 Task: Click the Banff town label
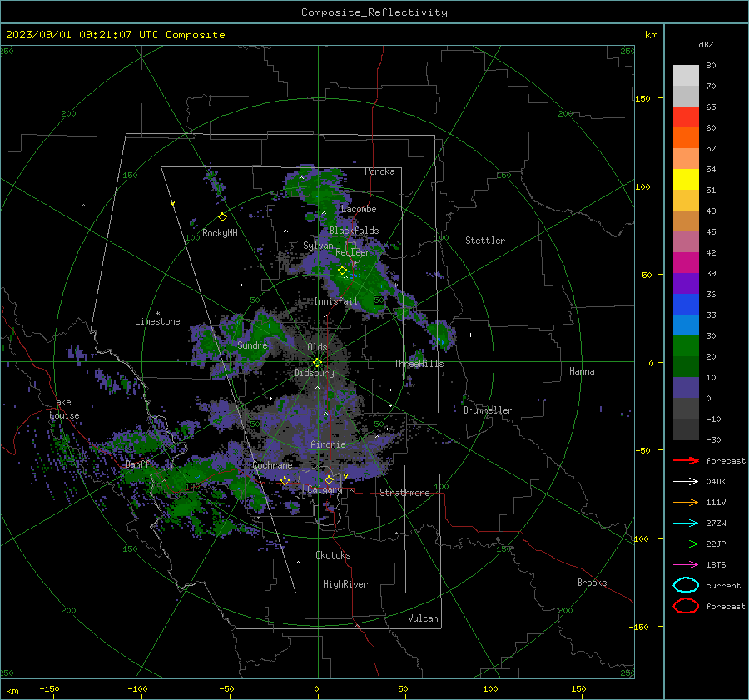(137, 465)
